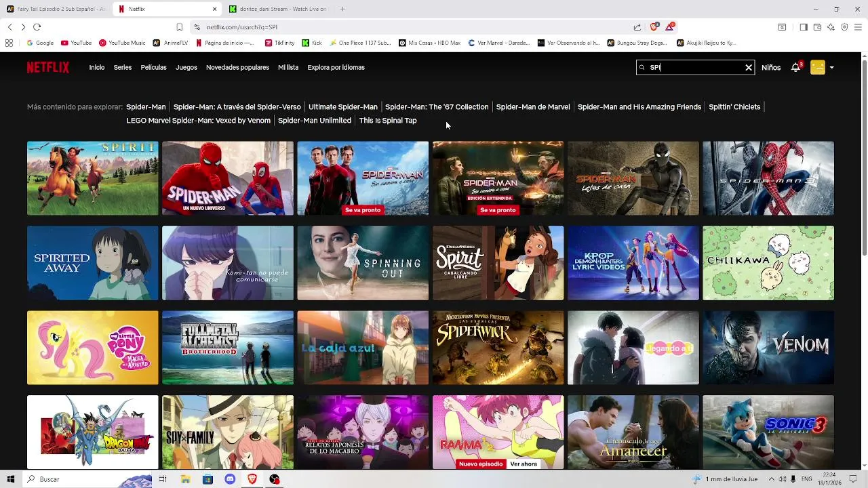The width and height of the screenshot is (868, 488).
Task: Open YouTube Music bookmark
Action: tap(122, 43)
